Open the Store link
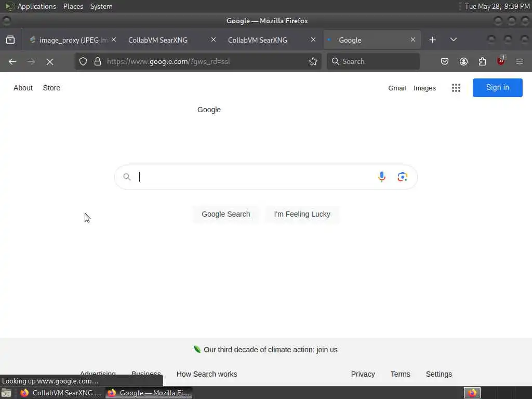The image size is (532, 399). pyautogui.click(x=51, y=88)
